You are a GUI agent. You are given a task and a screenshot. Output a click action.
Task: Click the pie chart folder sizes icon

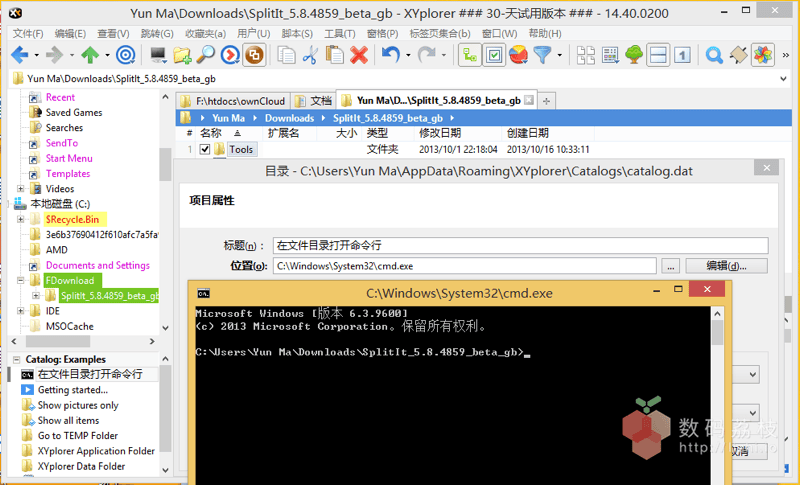518,55
